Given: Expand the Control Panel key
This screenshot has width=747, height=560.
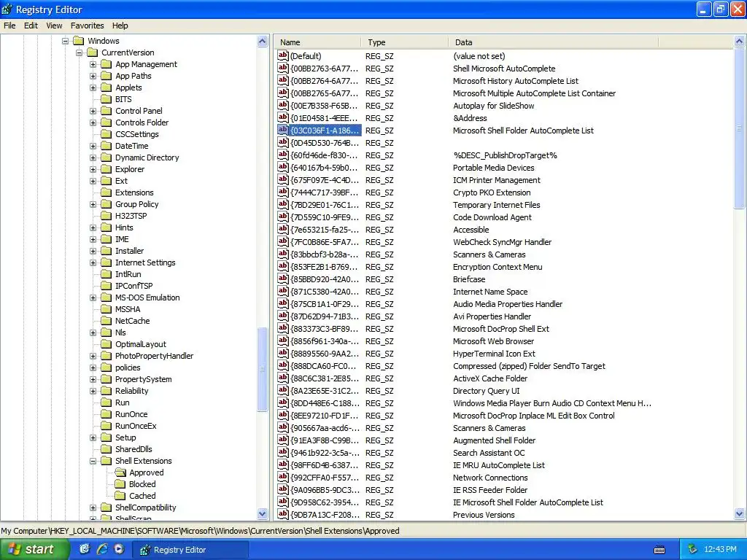Looking at the screenshot, I should 93,111.
